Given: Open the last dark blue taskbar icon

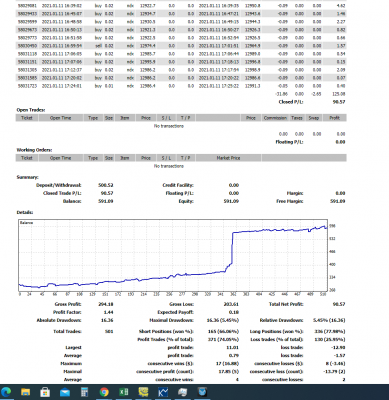Looking at the screenshot, I should [x=202, y=392].
